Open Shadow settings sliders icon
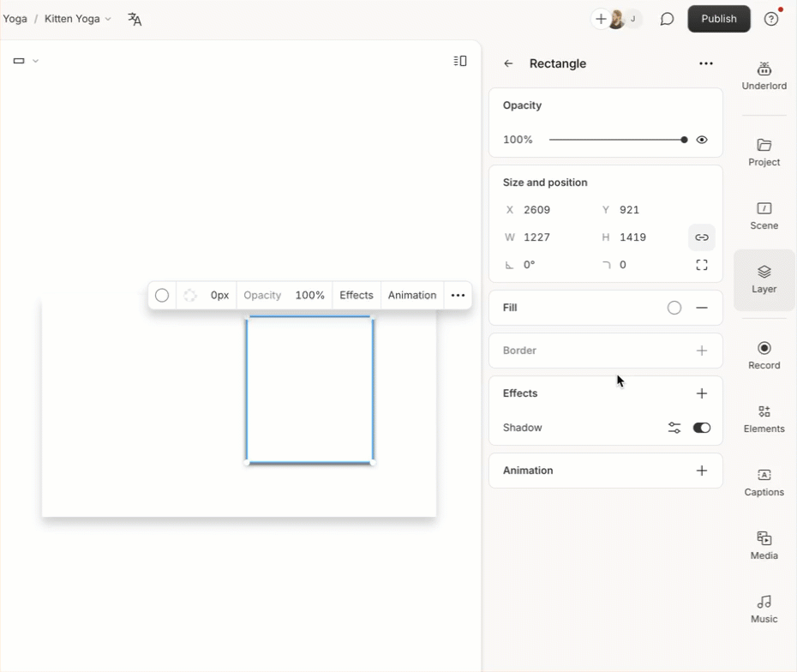Image resolution: width=797 pixels, height=672 pixels. pyautogui.click(x=674, y=428)
